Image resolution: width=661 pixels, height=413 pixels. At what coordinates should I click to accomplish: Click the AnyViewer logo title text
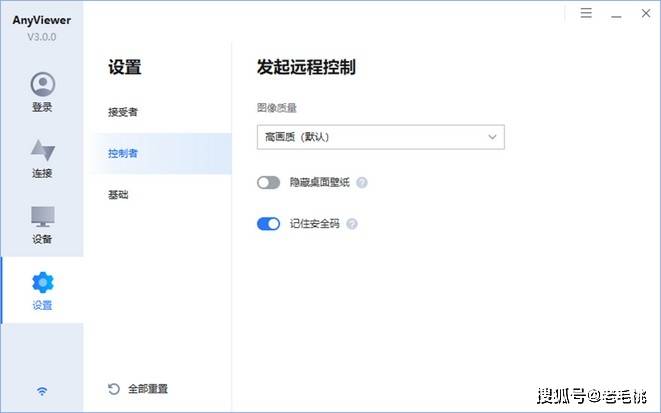pos(42,20)
